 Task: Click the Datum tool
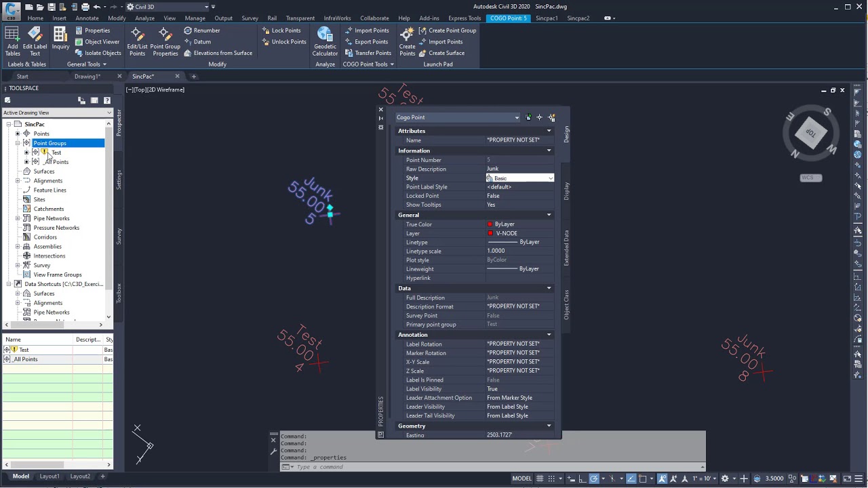tap(197, 42)
